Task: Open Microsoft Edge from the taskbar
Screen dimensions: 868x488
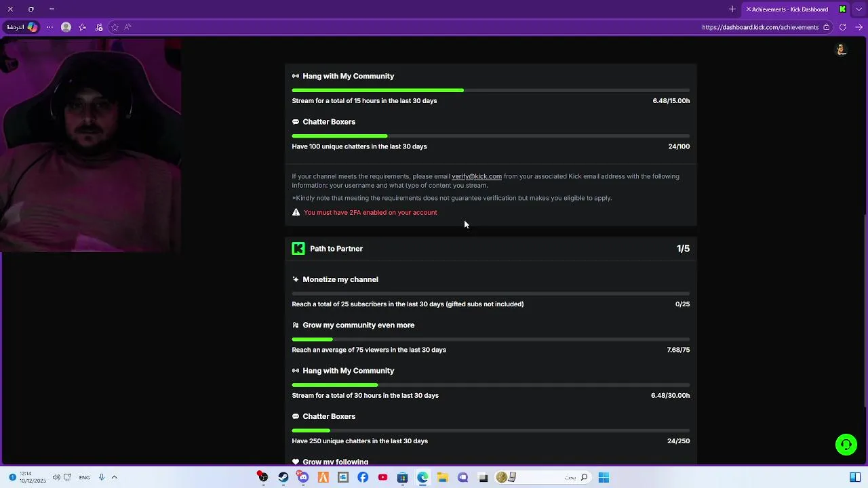Action: pos(422,477)
